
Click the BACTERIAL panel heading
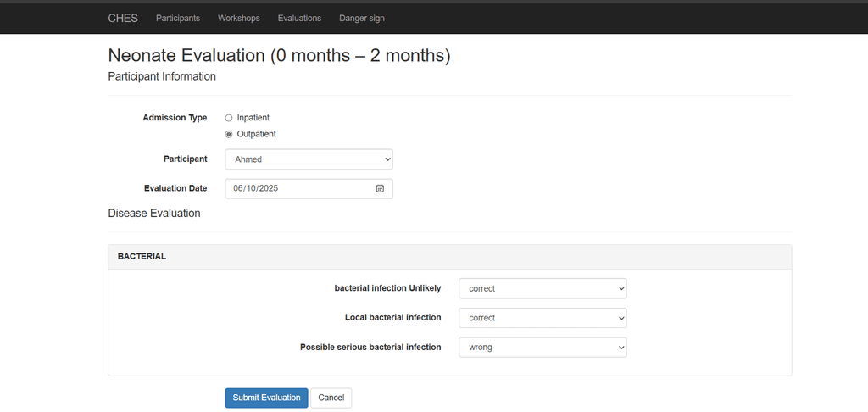(142, 256)
